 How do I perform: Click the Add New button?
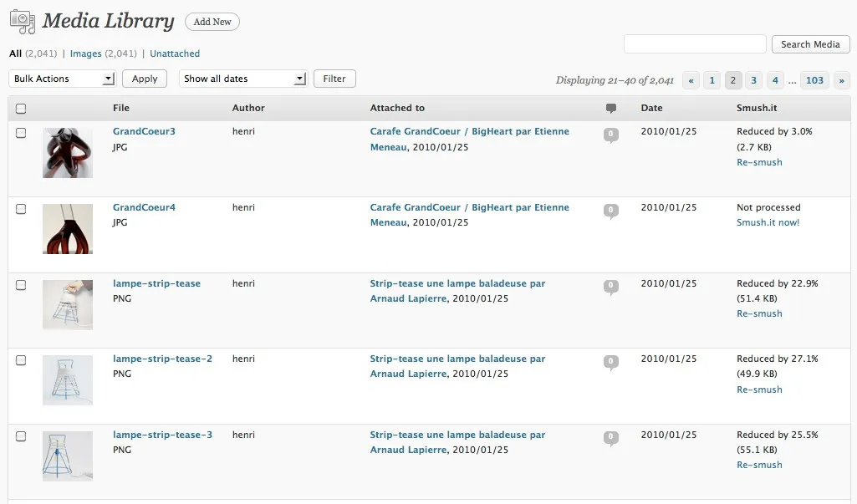tap(212, 22)
